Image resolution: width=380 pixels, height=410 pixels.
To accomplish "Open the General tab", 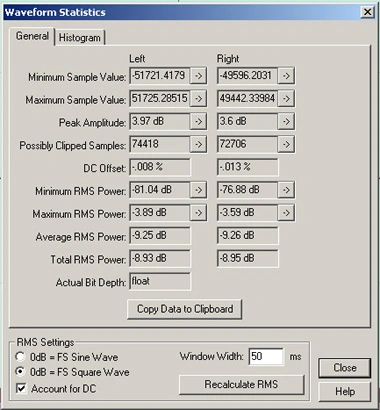I will [x=32, y=36].
